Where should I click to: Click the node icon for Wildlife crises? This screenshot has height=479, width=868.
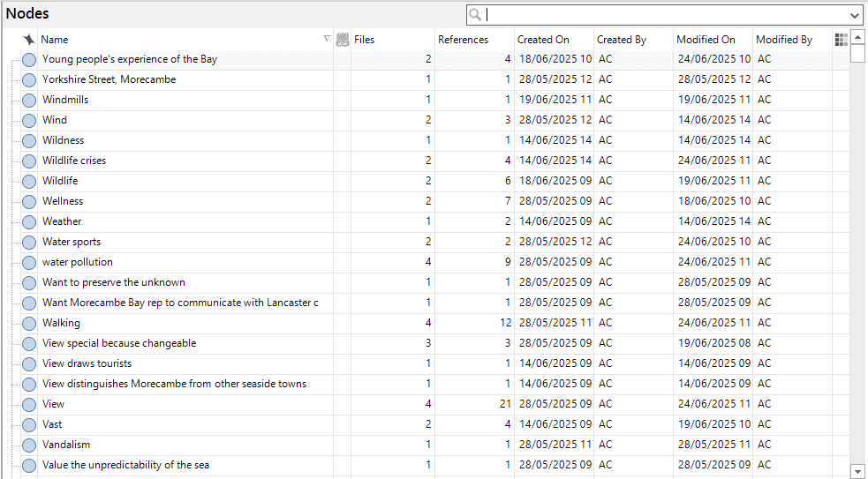(x=29, y=161)
